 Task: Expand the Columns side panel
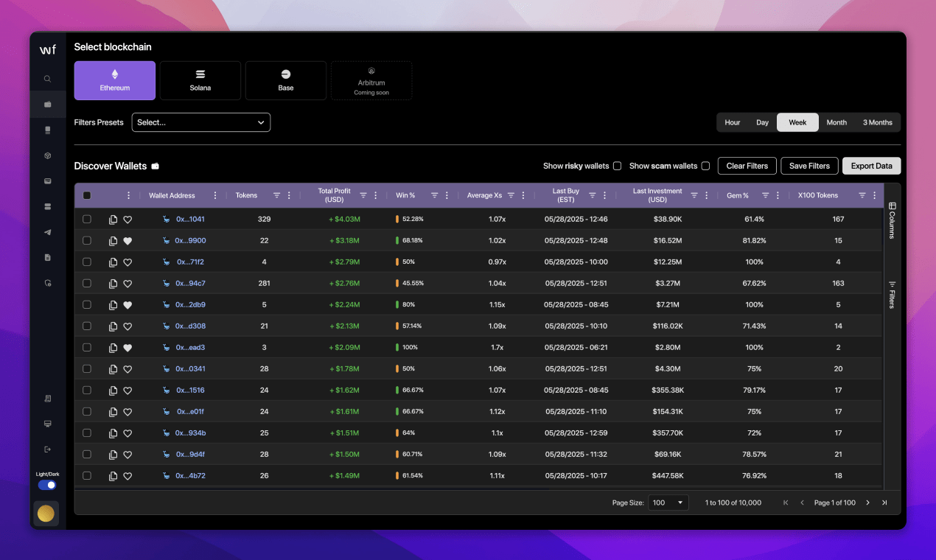[x=892, y=220]
